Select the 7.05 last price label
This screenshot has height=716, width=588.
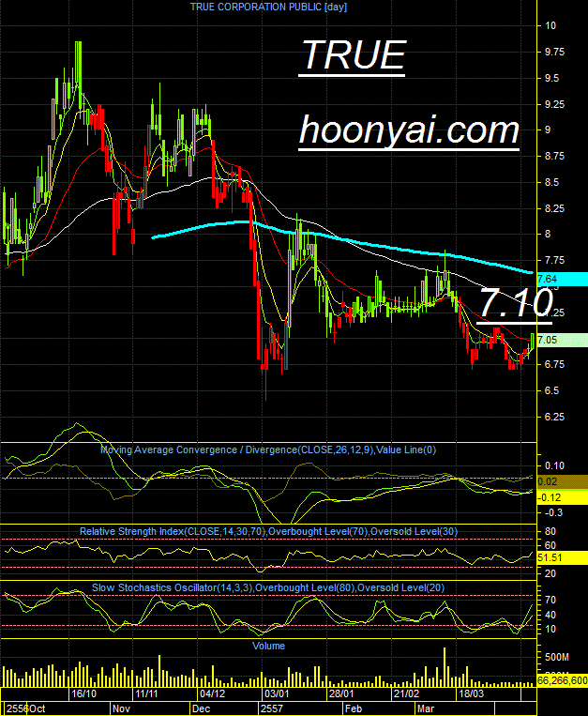point(562,341)
